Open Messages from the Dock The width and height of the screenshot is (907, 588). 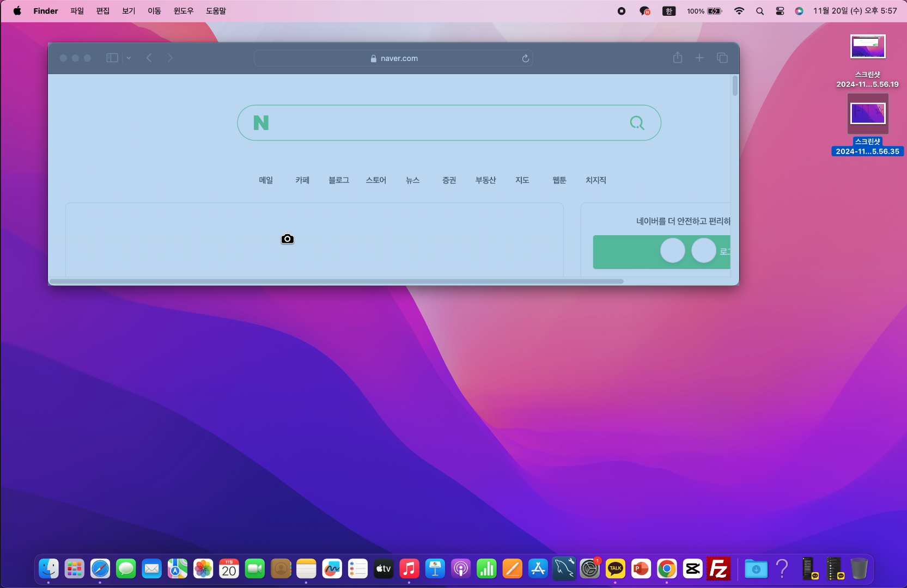126,569
